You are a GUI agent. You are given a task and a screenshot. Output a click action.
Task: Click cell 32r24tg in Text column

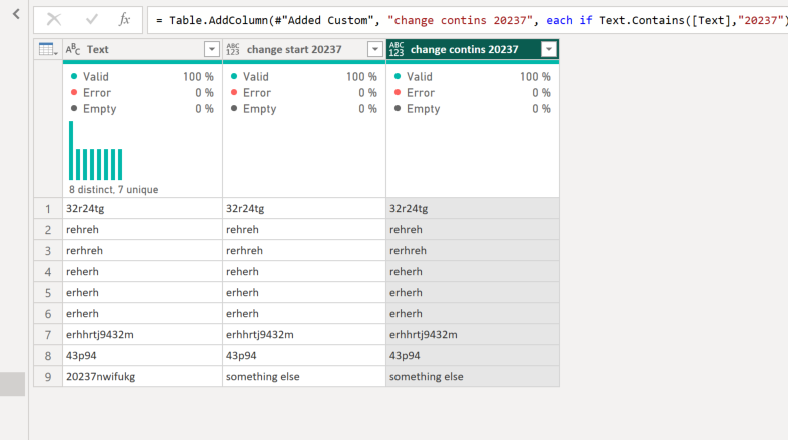coord(142,208)
